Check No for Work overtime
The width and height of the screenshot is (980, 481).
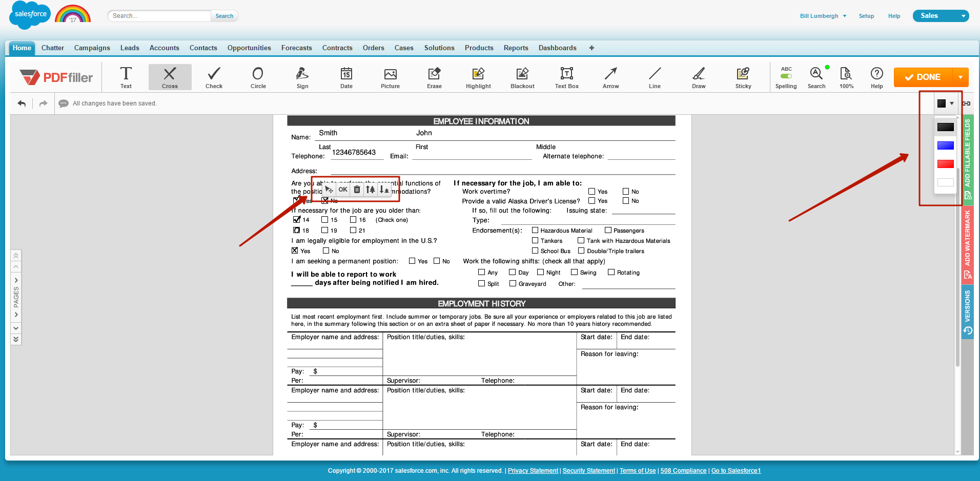[x=626, y=192]
